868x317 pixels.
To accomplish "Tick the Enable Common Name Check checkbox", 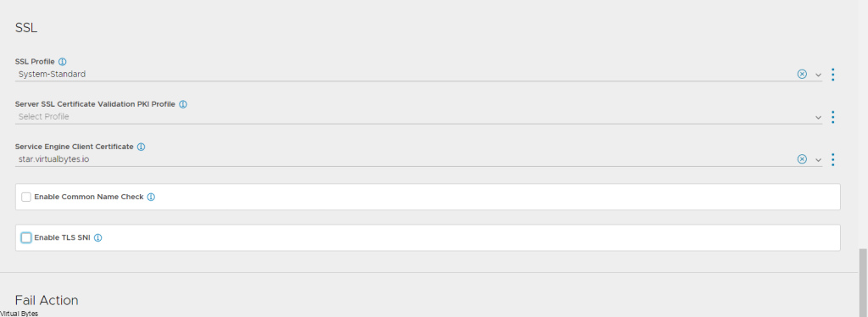I will (26, 197).
